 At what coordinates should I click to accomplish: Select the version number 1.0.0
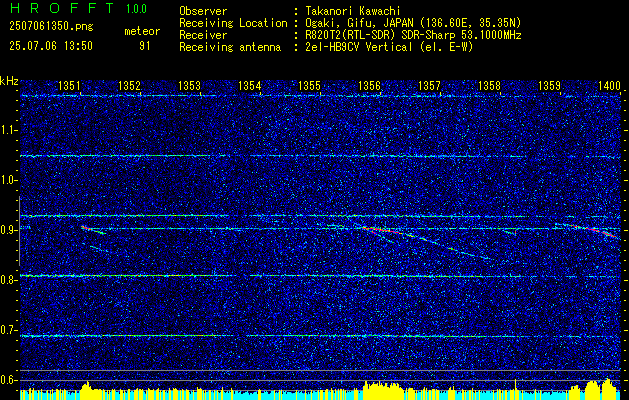(x=136, y=9)
